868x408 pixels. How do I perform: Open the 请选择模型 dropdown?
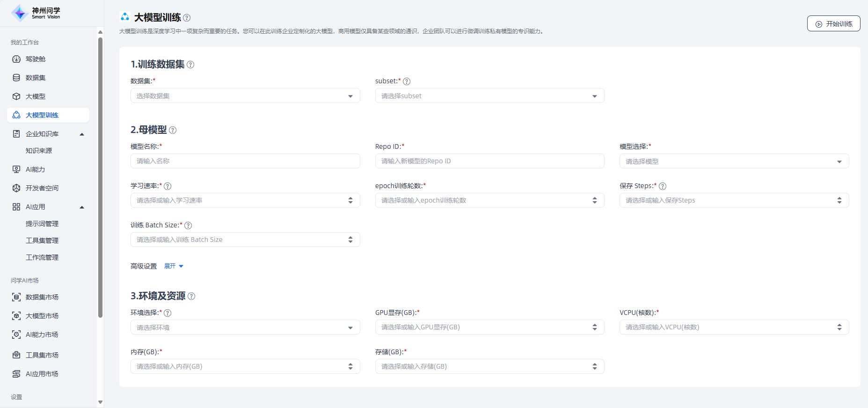[x=734, y=161]
